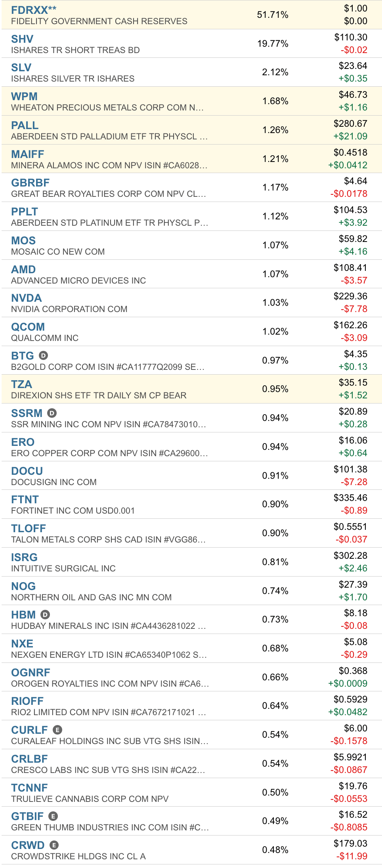Screen dimensions: 382x868
Task: Open the TZA ticker symbol
Action: coord(22,384)
